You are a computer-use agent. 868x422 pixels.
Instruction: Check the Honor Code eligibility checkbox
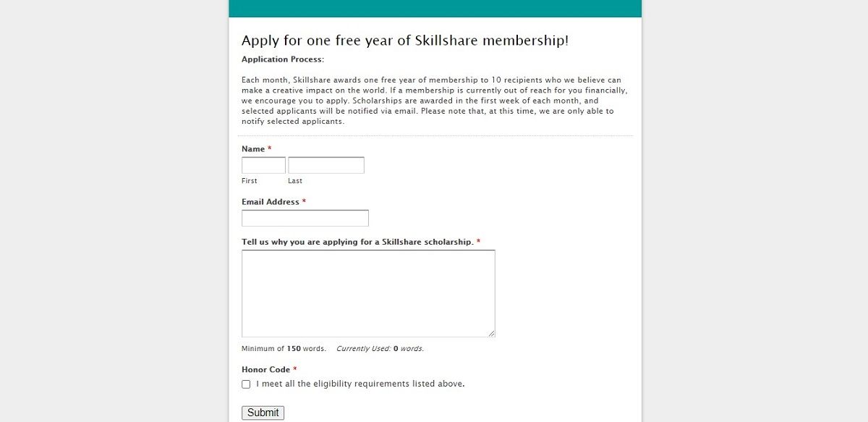[246, 384]
